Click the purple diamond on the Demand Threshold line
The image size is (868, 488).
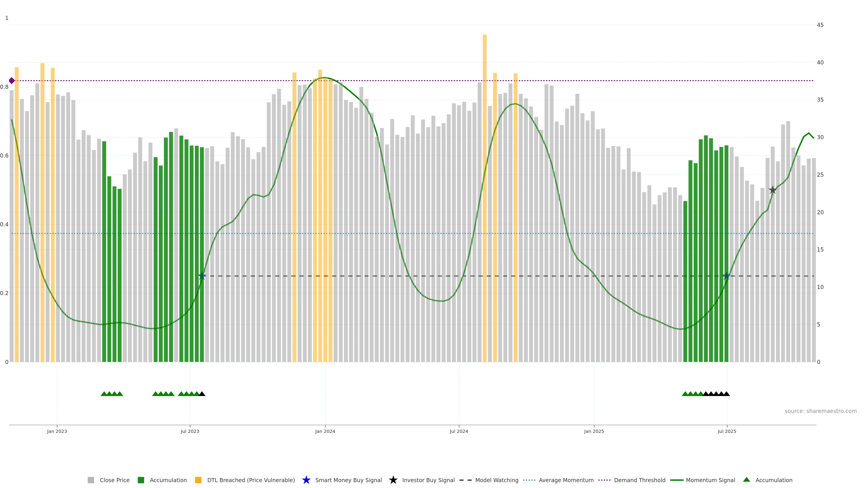[12, 80]
